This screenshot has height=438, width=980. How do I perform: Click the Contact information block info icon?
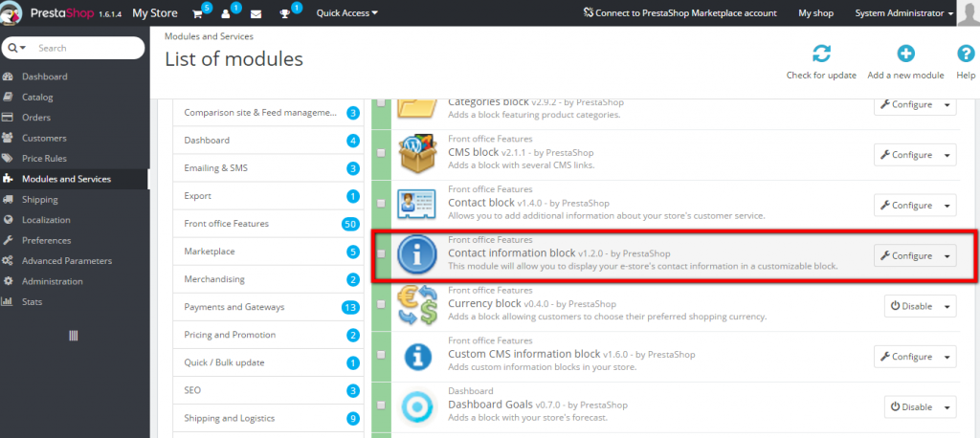click(x=417, y=255)
